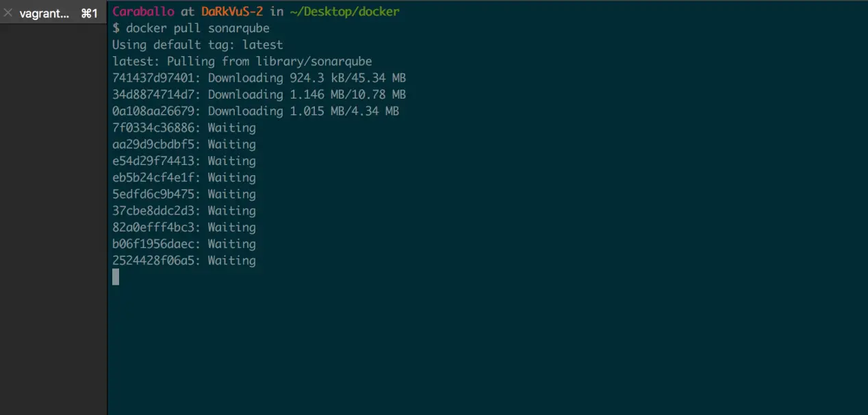Click the aa29d9cbdbf5 Waiting line
Viewport: 868px width, 415px height.
[183, 144]
